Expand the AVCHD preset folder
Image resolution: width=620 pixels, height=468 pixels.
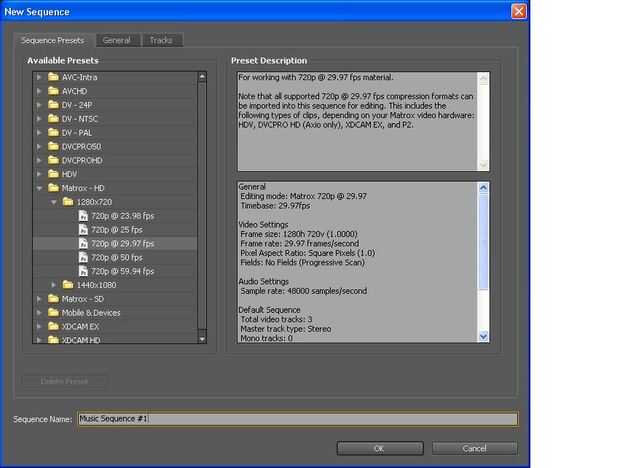pos(39,91)
